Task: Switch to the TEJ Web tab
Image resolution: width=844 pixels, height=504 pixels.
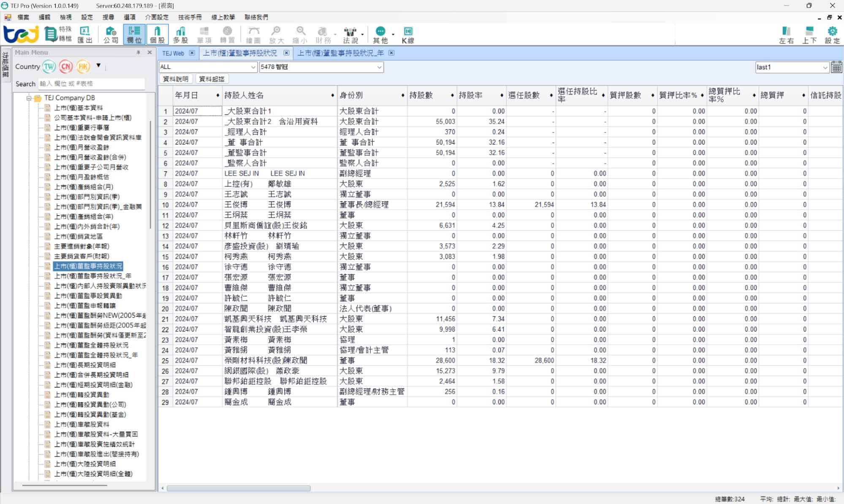Action: pos(173,53)
